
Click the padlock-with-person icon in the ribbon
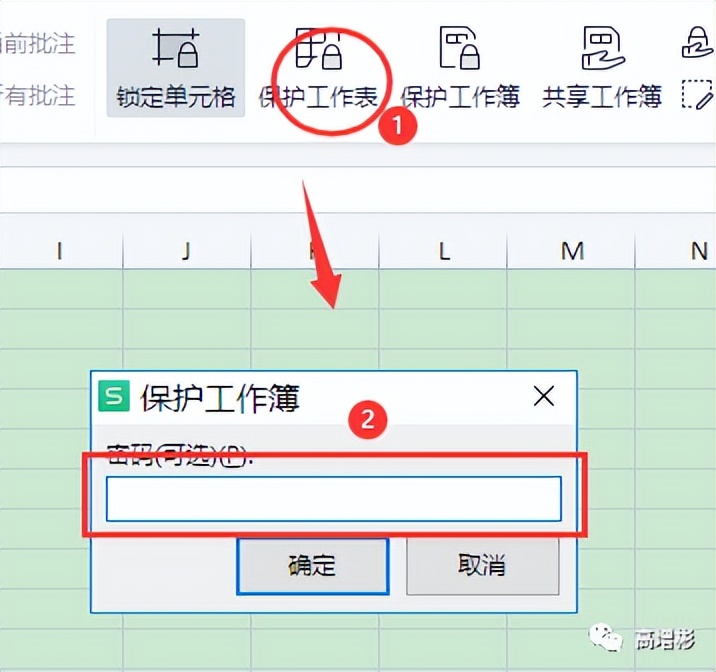pos(698,43)
